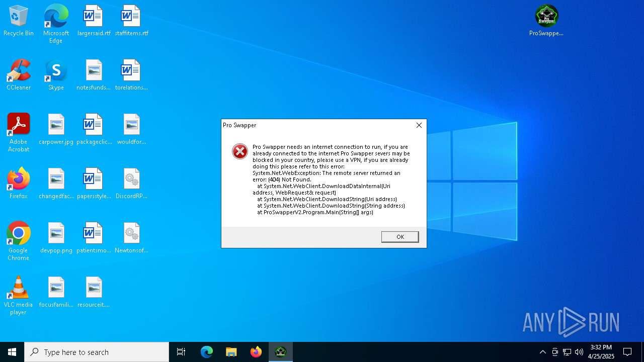The height and width of the screenshot is (362, 644).
Task: Select the Skype desktop shortcut
Action: click(x=56, y=75)
